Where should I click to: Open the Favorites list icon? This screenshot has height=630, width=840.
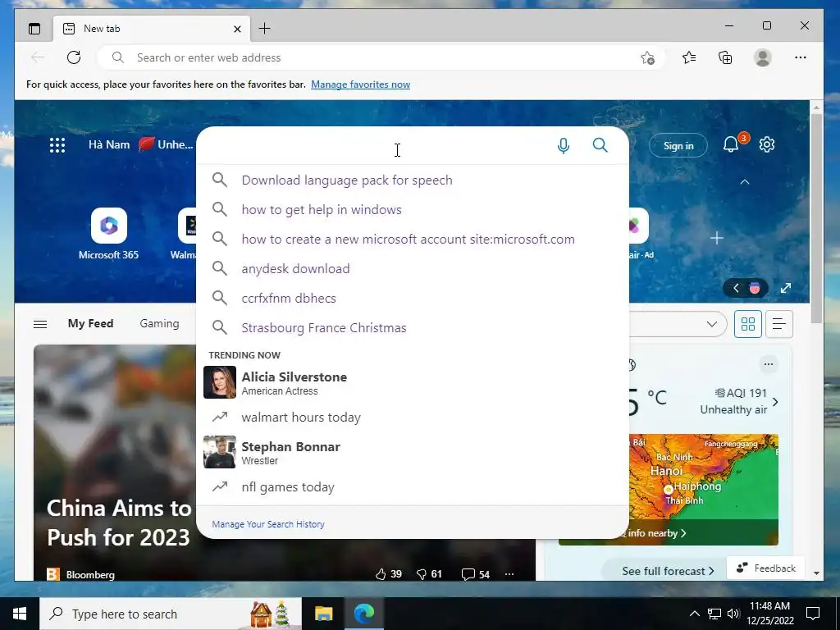689,58
